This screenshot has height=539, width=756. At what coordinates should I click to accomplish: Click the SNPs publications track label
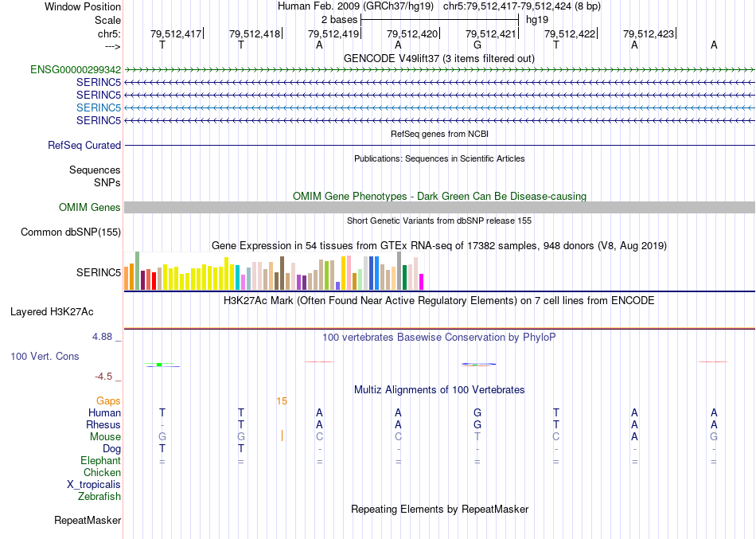(x=107, y=182)
